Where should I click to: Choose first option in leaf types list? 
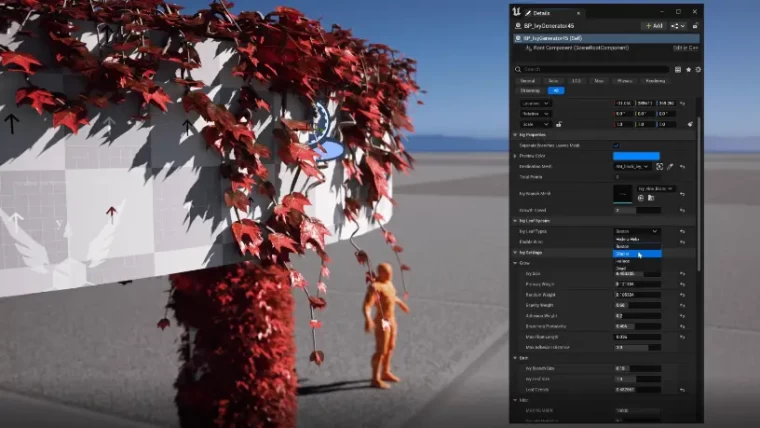(x=637, y=239)
